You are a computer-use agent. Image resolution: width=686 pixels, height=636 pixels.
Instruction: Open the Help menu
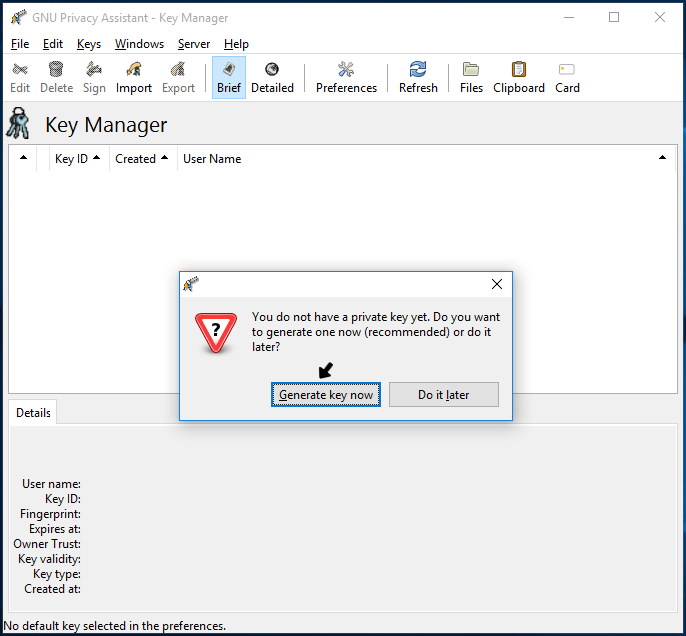(236, 44)
